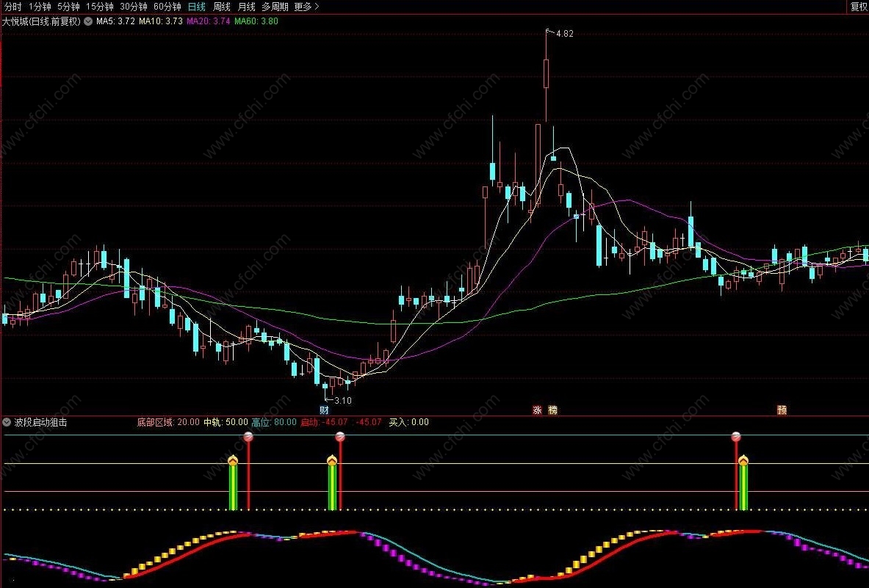The height and width of the screenshot is (588, 869).
Task: Click the 大悦城(日线,前复权) chart title
Action: (x=42, y=21)
